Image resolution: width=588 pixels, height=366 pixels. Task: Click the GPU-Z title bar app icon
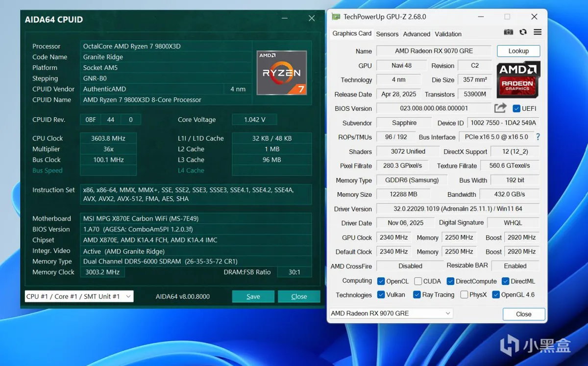[336, 17]
